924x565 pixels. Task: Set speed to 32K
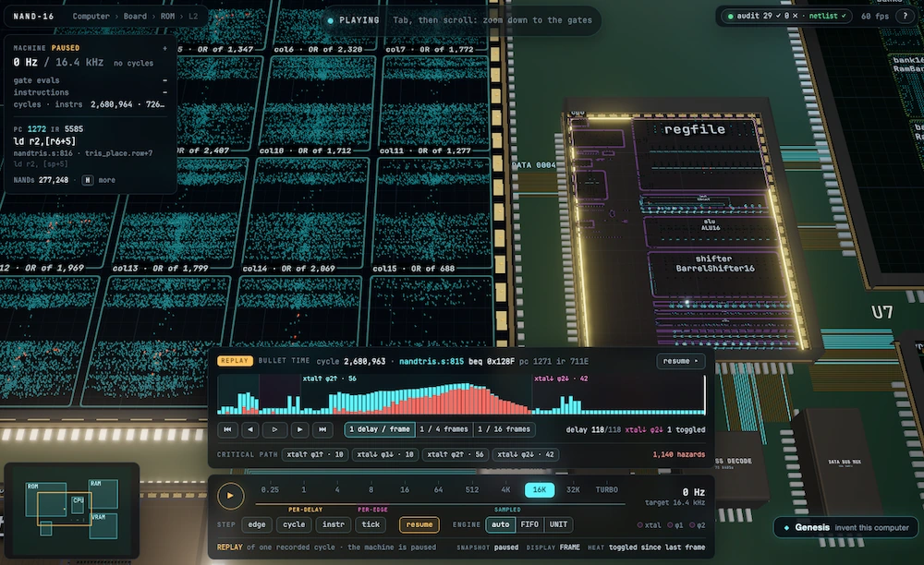(573, 489)
